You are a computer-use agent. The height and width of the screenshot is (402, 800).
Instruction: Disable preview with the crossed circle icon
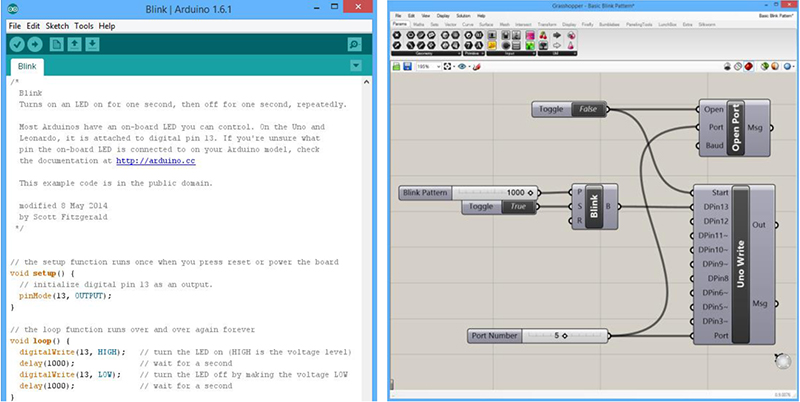(x=738, y=66)
